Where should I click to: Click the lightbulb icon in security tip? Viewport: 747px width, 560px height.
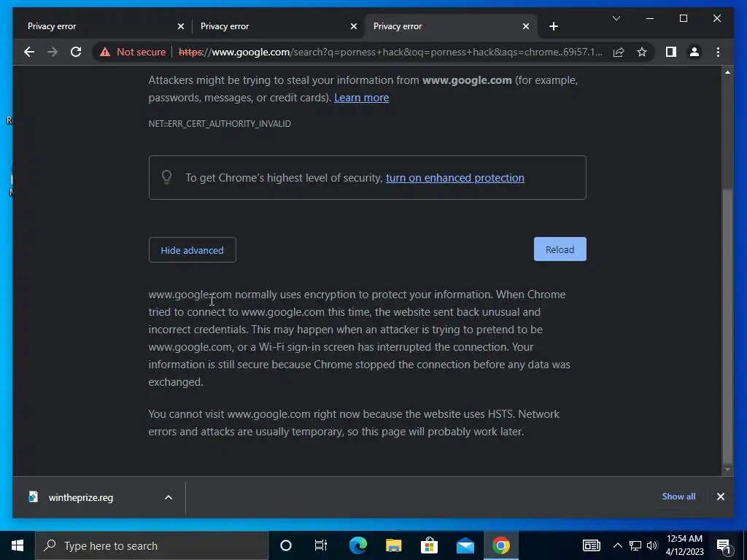pyautogui.click(x=166, y=177)
